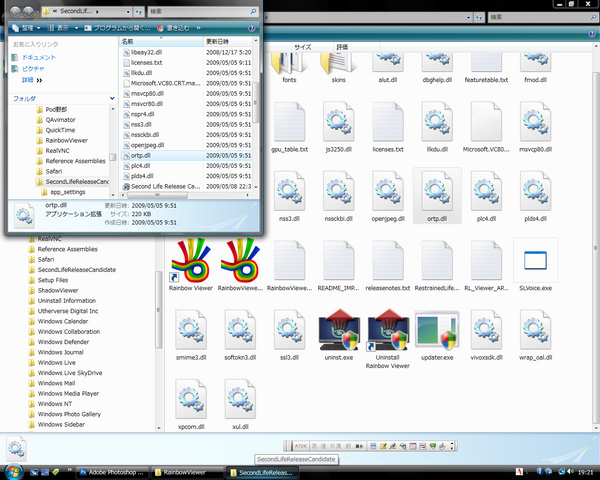Click the taskbar clock showing 19:21
The image size is (600, 480).
[x=585, y=472]
